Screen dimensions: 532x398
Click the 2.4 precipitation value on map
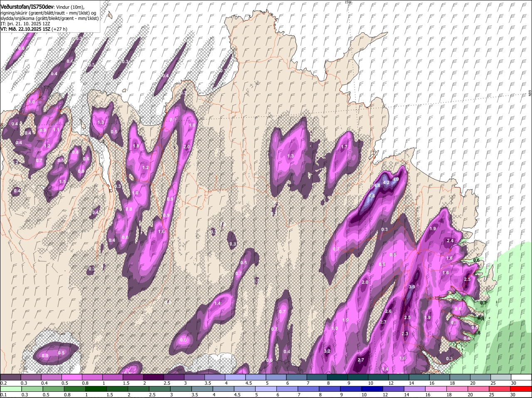click(450, 241)
